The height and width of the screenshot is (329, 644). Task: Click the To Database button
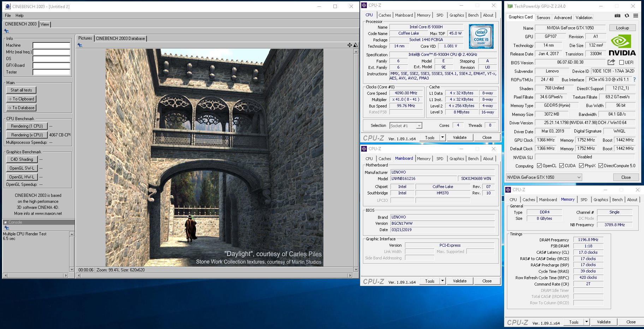21,108
